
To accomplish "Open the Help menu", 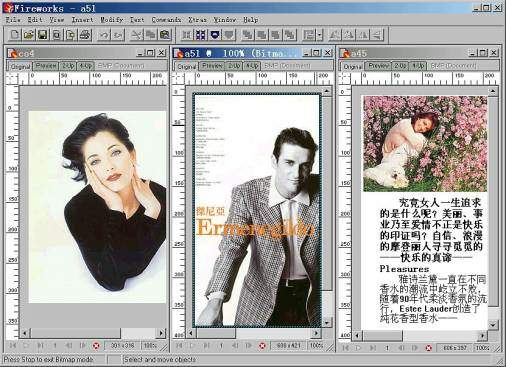I will (x=251, y=20).
